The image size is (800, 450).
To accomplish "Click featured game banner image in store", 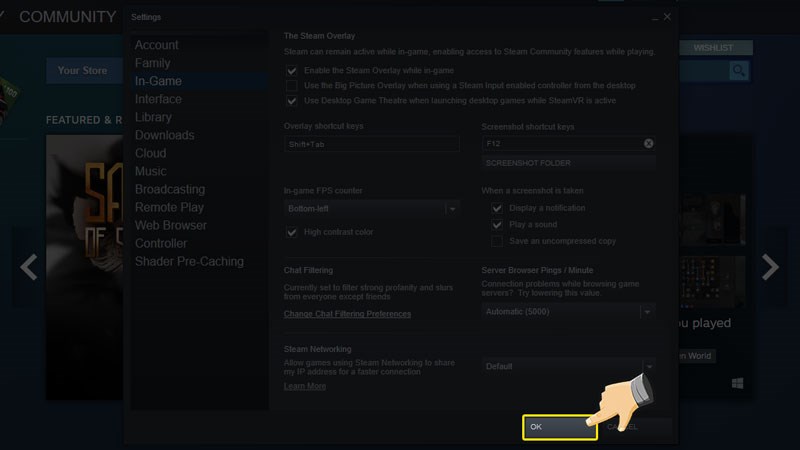I will click(85, 267).
